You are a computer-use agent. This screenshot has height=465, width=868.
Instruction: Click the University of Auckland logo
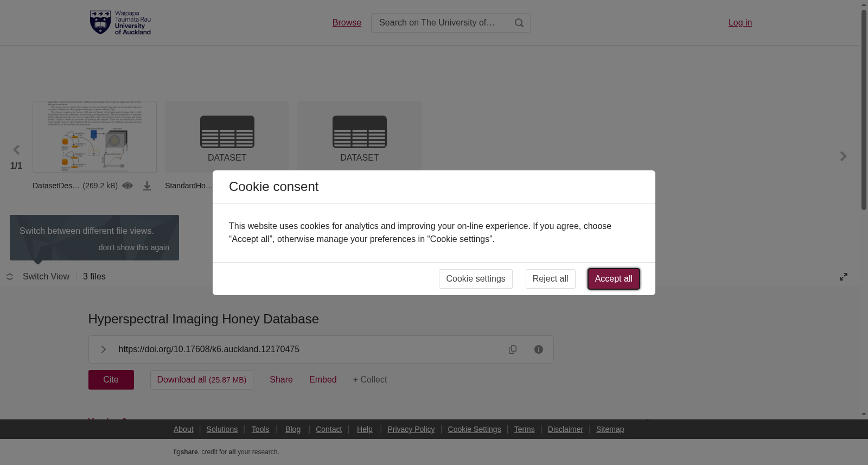(120, 23)
